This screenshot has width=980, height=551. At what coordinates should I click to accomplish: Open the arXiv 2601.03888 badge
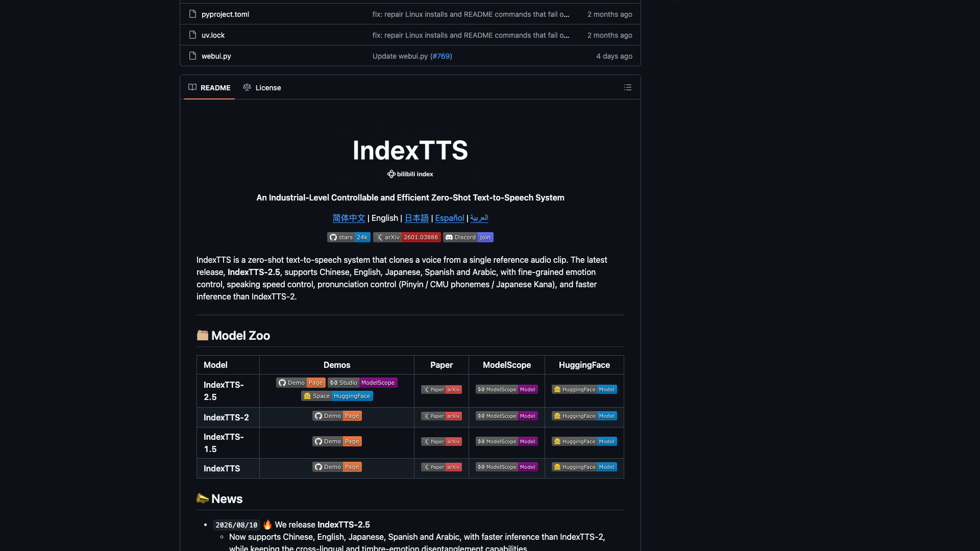(407, 237)
